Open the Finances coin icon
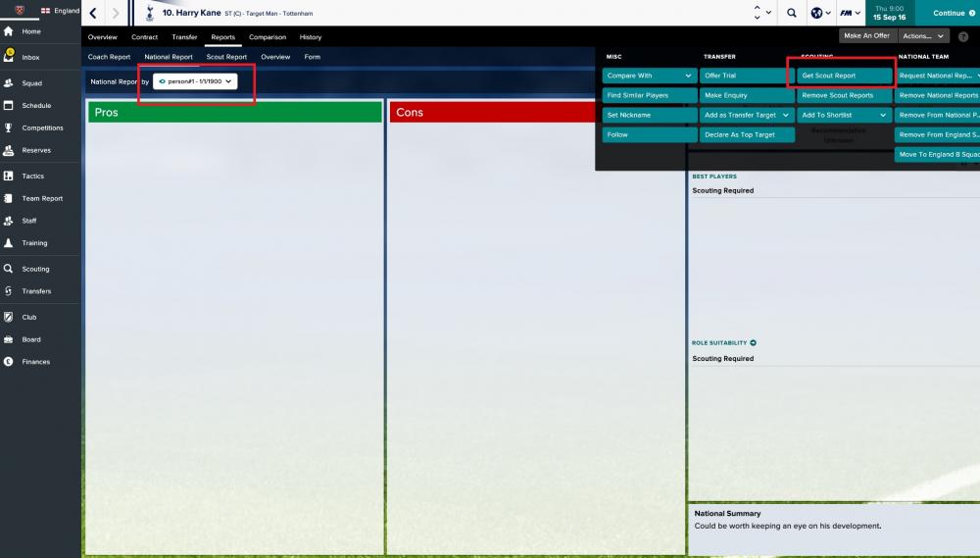The width and height of the screenshot is (980, 558). click(x=9, y=362)
